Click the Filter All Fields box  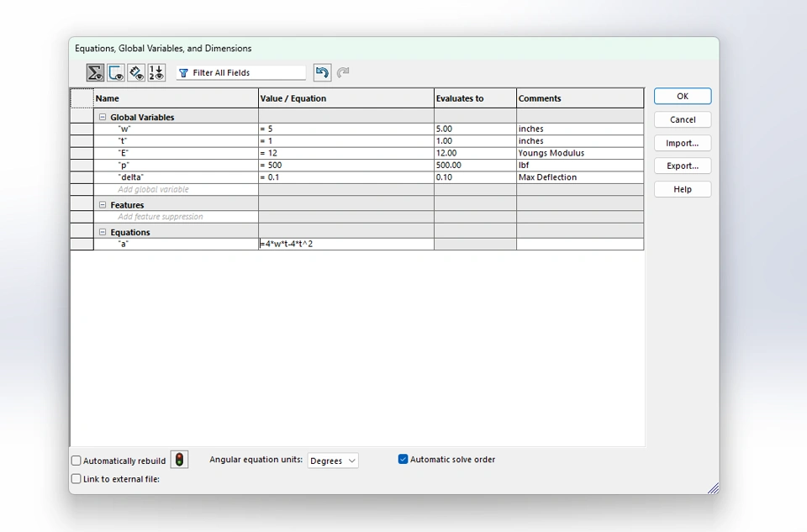click(x=245, y=73)
